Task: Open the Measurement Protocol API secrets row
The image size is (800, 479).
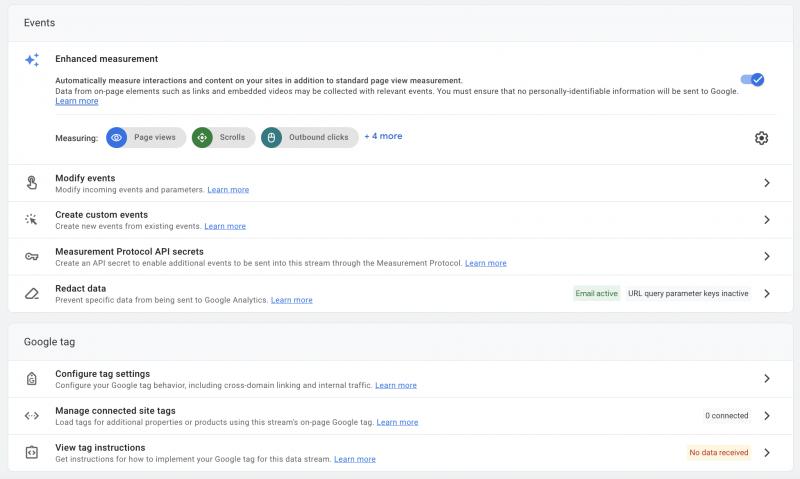Action: coord(400,257)
